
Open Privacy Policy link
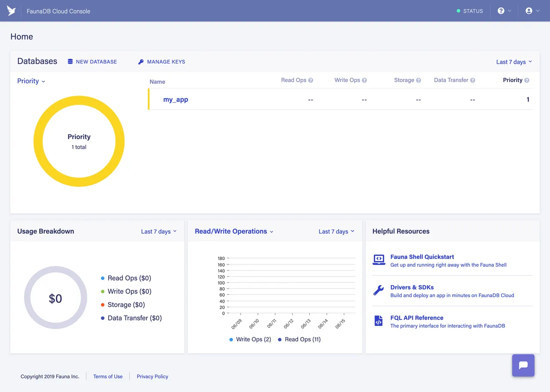pyautogui.click(x=153, y=377)
